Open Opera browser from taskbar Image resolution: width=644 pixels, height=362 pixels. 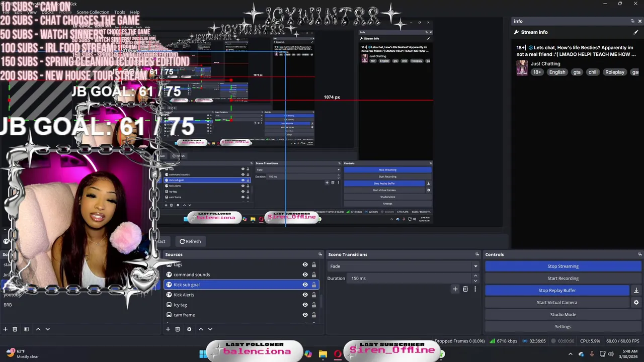click(338, 354)
